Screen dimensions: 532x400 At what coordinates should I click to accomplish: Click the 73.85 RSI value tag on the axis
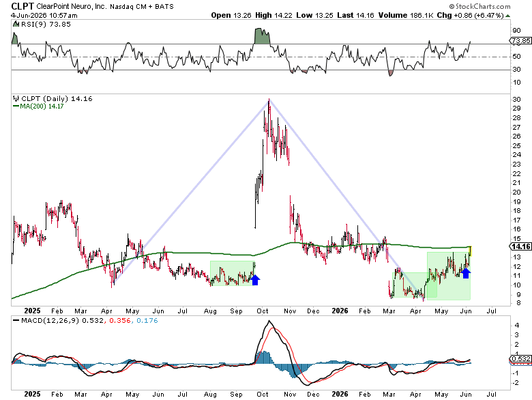pyautogui.click(x=521, y=41)
